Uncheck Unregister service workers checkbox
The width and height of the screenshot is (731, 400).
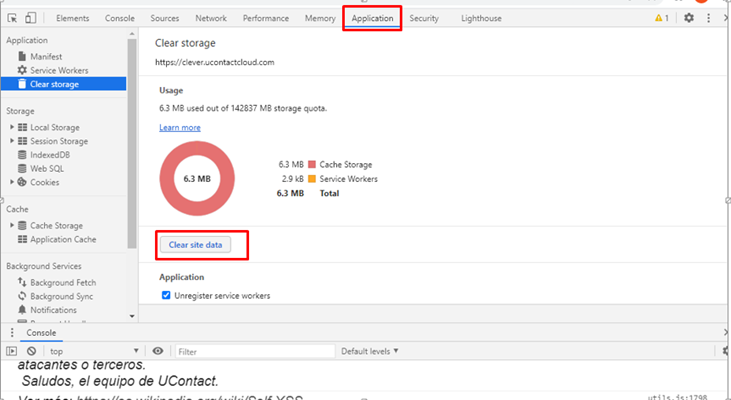pyautogui.click(x=166, y=296)
